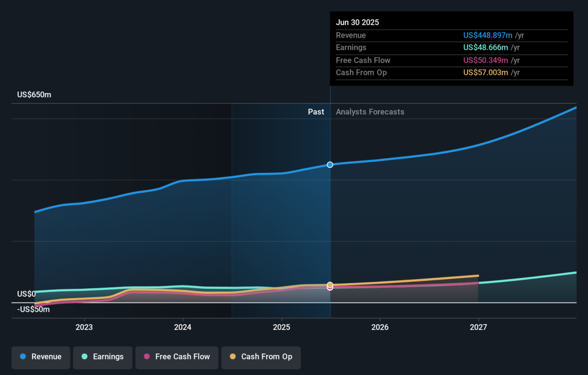Image resolution: width=588 pixels, height=375 pixels.
Task: Click the orange Cash From Op marker on the chart
Action: (x=330, y=284)
